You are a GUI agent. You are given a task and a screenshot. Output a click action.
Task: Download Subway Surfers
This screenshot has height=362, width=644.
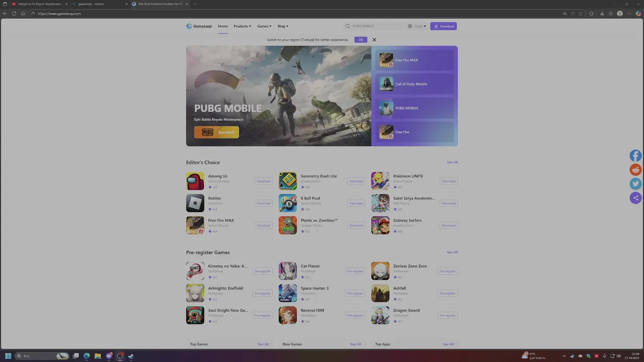click(449, 225)
